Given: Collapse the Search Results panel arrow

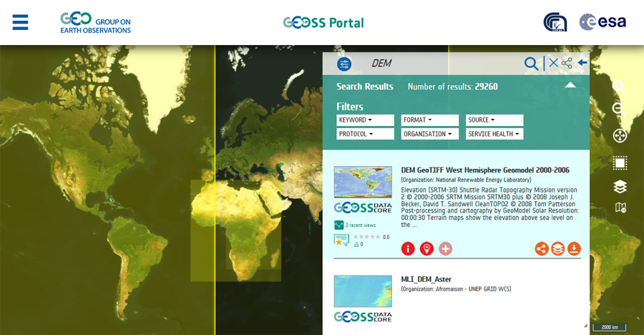Looking at the screenshot, I should coord(570,85).
